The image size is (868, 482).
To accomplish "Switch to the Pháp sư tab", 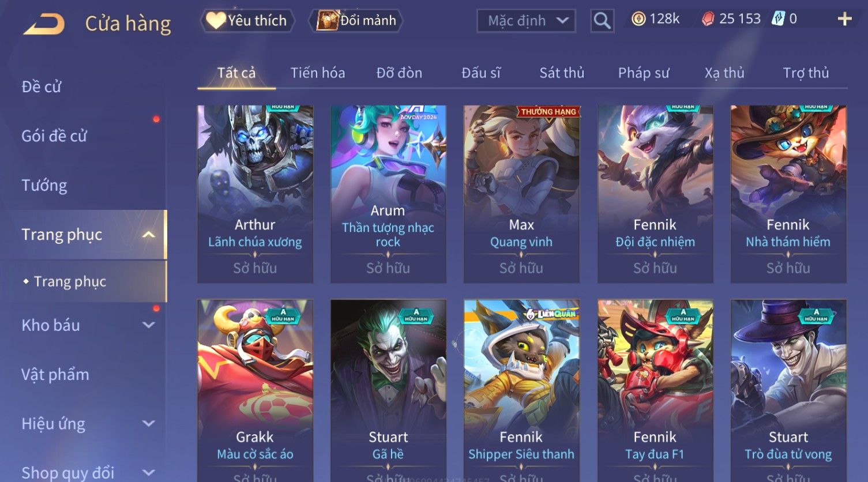I will [x=644, y=73].
